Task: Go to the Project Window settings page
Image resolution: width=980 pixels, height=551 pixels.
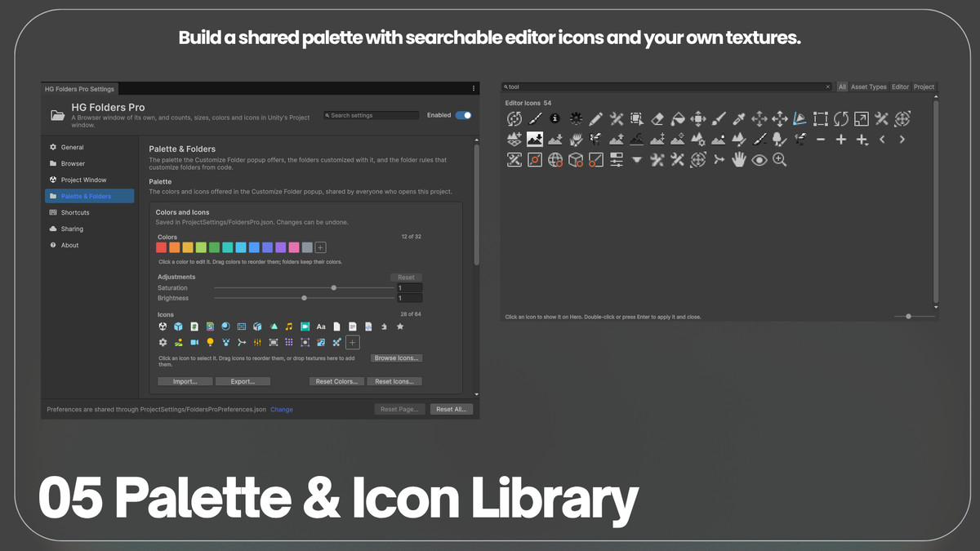Action: click(x=89, y=180)
